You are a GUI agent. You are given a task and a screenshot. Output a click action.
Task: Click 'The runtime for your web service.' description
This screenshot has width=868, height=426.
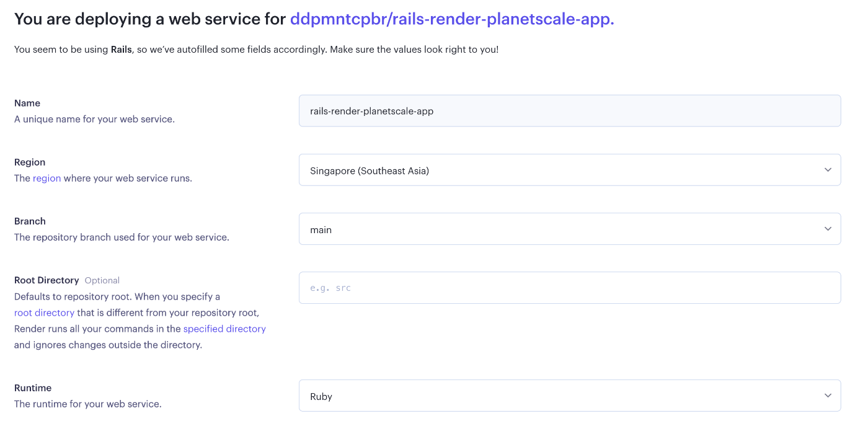tap(87, 404)
